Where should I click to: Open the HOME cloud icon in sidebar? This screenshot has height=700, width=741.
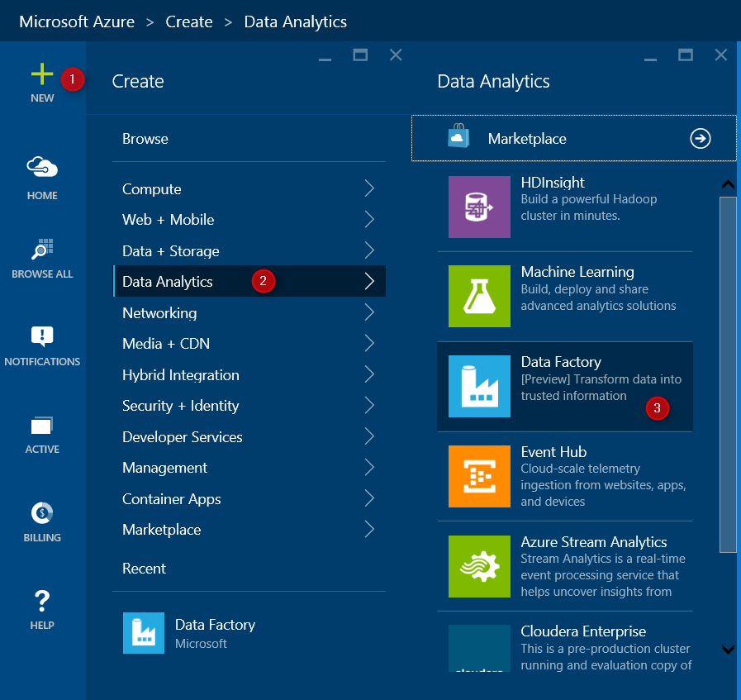[42, 167]
